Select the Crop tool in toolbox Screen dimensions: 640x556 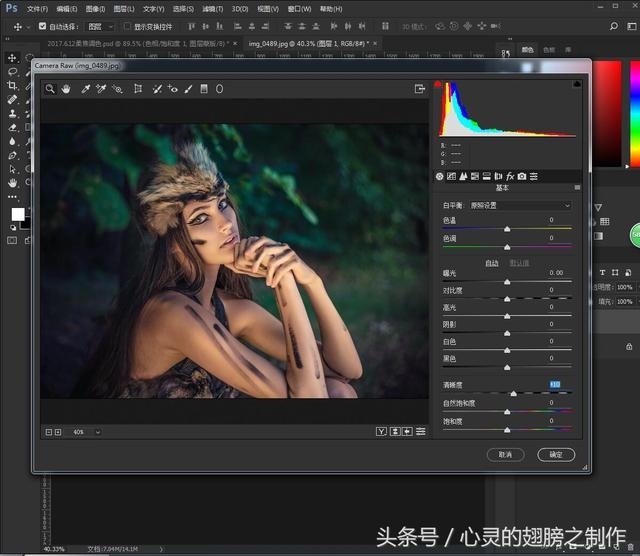click(x=12, y=85)
